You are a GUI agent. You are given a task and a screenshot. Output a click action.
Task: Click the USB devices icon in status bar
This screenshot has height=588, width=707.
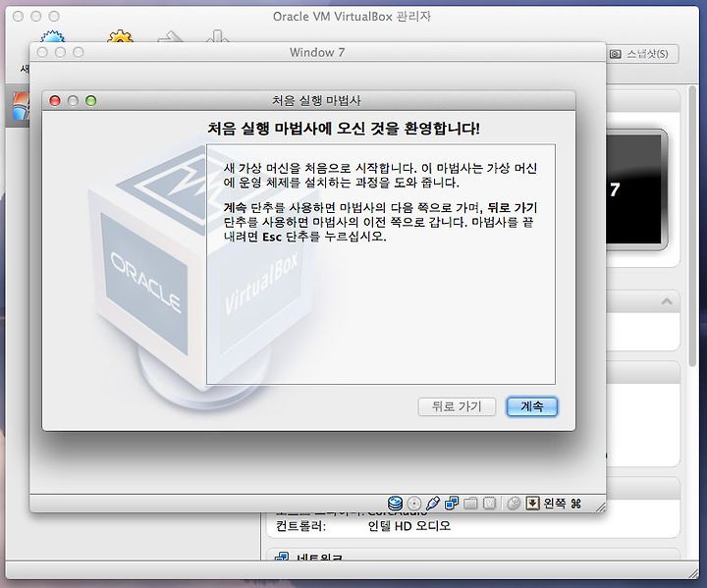pyautogui.click(x=432, y=503)
